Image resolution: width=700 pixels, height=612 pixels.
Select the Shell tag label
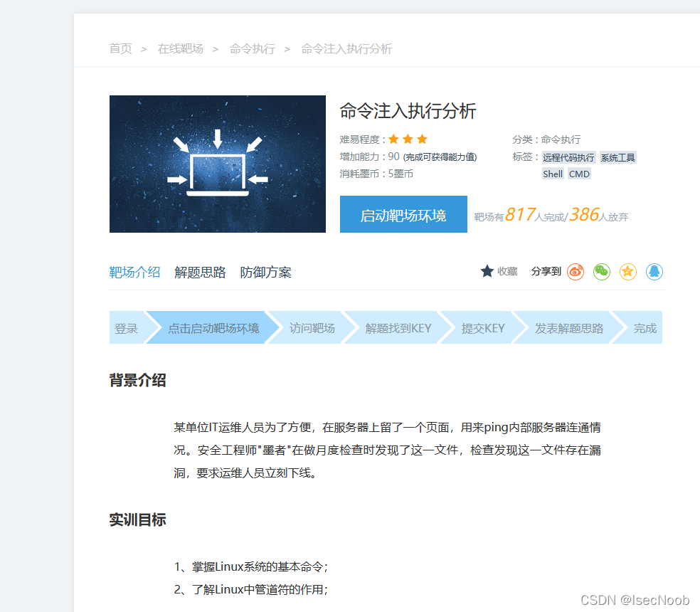(x=553, y=174)
